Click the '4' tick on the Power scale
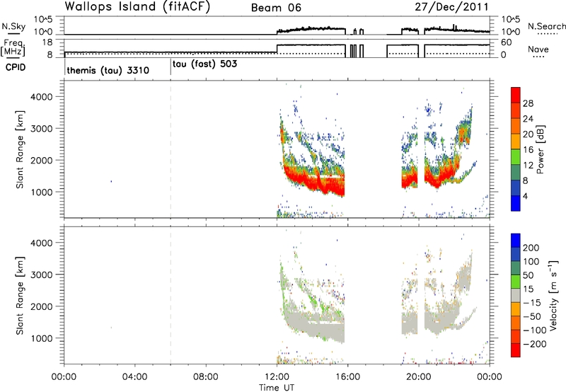 525,196
